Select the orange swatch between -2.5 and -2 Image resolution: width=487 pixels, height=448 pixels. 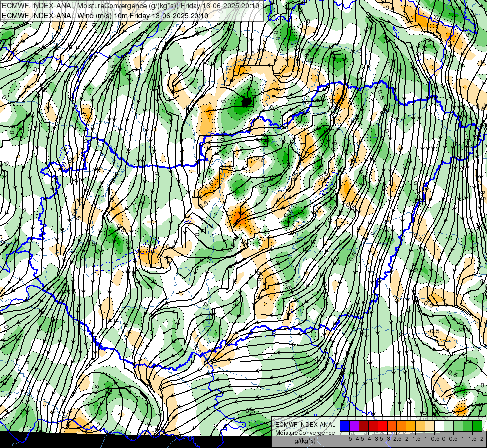(x=401, y=426)
